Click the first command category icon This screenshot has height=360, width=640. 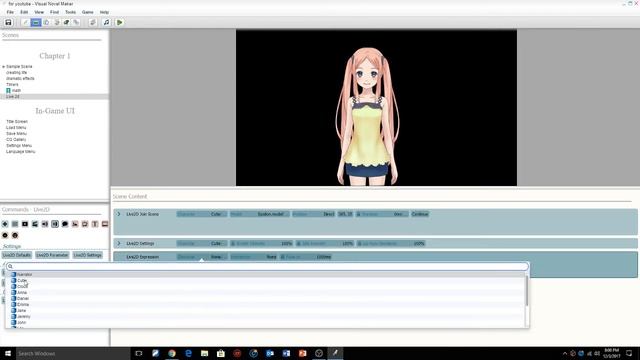[x=5, y=224]
